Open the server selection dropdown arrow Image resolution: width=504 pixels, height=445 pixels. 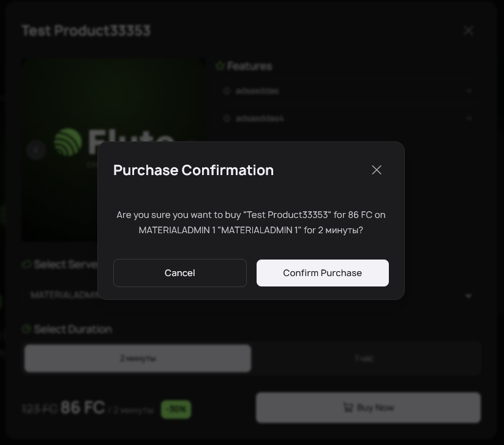click(468, 296)
